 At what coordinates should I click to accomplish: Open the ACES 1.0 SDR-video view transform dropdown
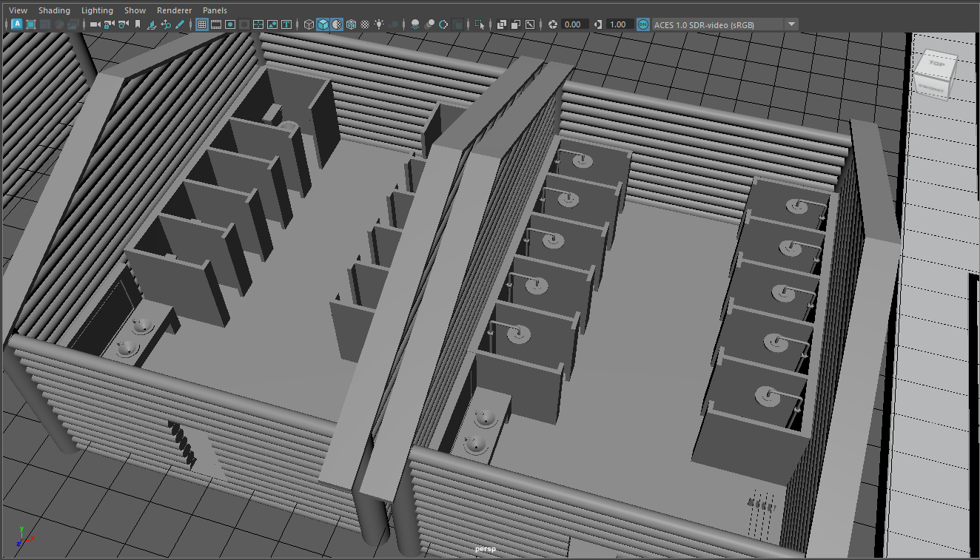tap(725, 24)
